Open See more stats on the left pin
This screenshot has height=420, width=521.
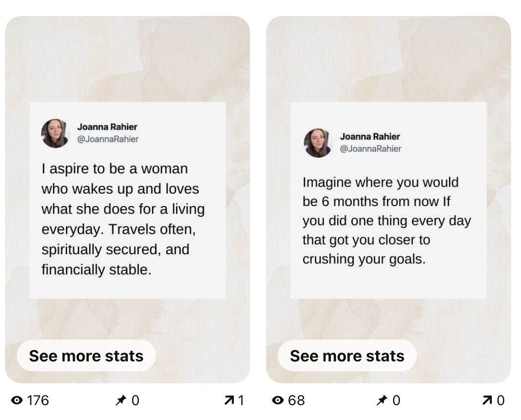point(86,356)
